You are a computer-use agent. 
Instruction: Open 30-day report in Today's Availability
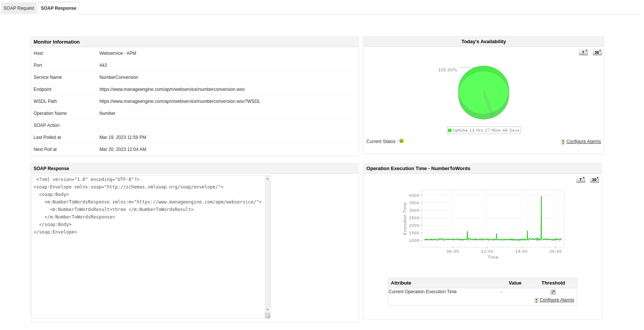(597, 52)
